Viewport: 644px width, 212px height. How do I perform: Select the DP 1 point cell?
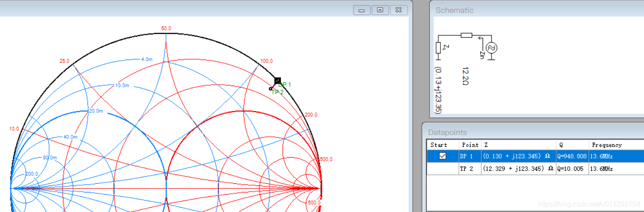click(469, 156)
